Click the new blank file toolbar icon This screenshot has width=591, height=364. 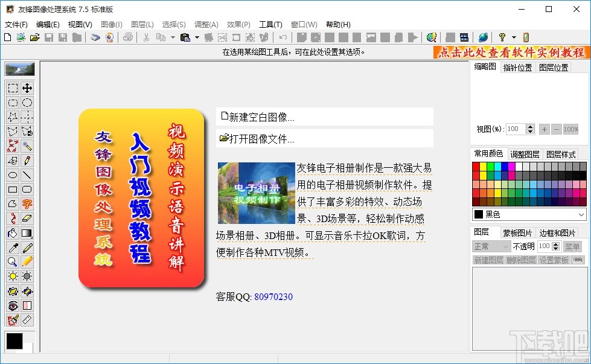click(x=7, y=37)
